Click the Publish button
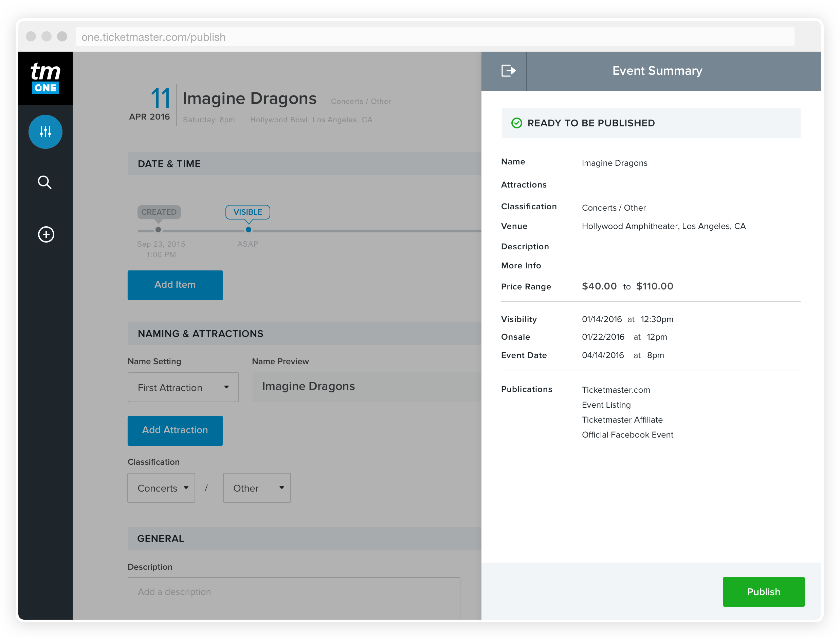Viewport: 840px width, 638px height. pos(763,591)
